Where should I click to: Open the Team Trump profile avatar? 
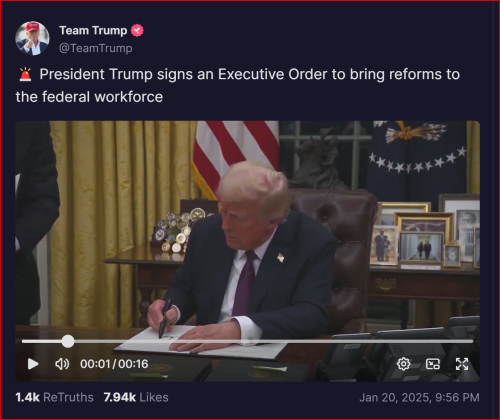point(32,38)
